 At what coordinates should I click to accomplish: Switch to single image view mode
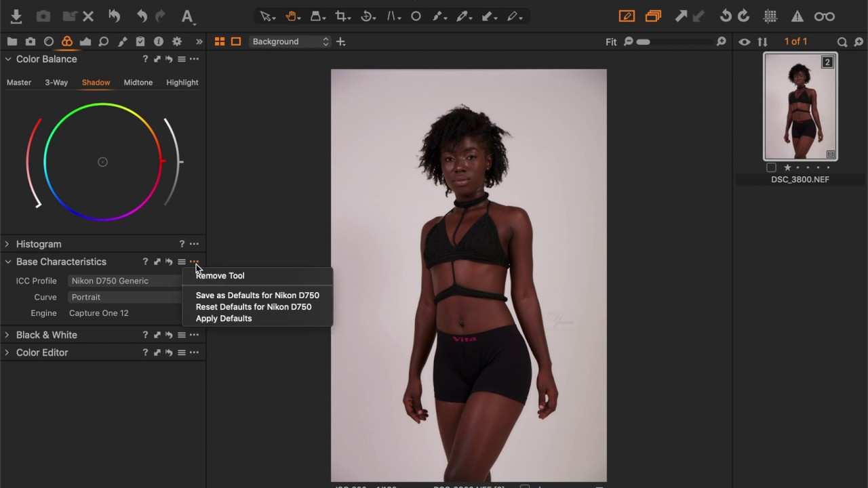pyautogui.click(x=236, y=42)
